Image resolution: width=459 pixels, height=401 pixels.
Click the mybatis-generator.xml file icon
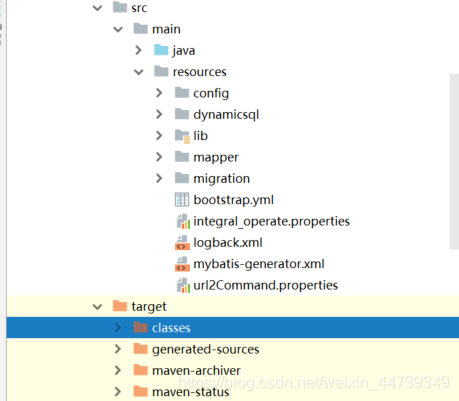pos(182,264)
